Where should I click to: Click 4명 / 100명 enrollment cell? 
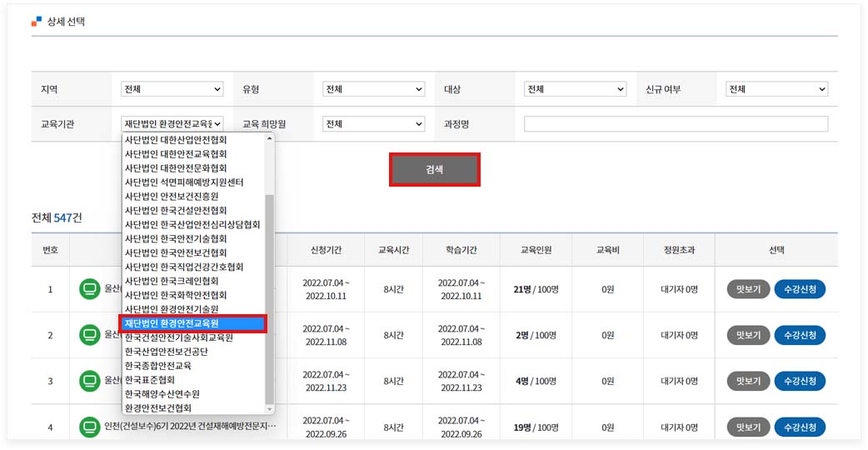click(x=536, y=381)
